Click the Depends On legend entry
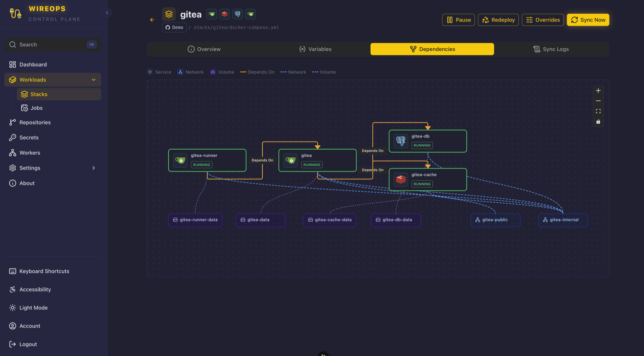The image size is (644, 356). 257,72
